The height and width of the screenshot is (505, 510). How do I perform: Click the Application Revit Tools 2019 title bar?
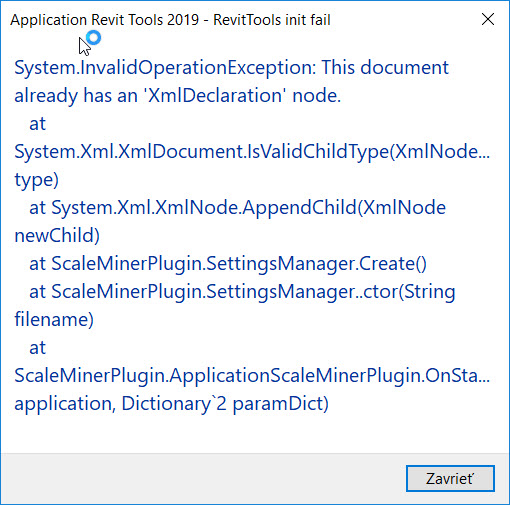pos(170,20)
